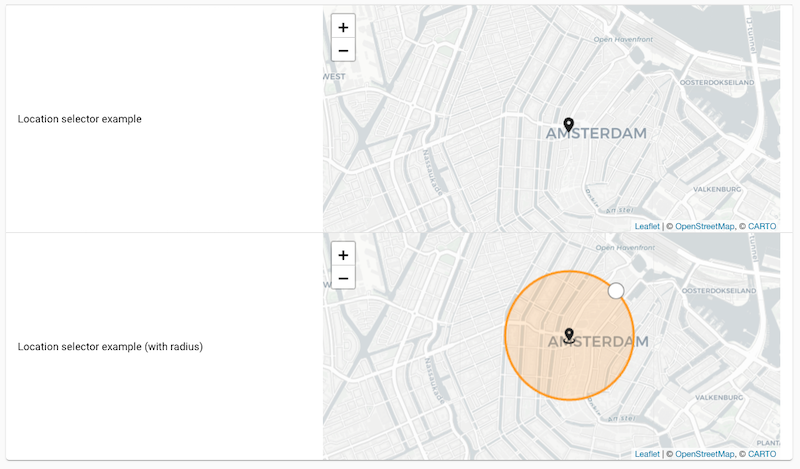
Task: Click the location pin in the top map
Action: point(569,125)
